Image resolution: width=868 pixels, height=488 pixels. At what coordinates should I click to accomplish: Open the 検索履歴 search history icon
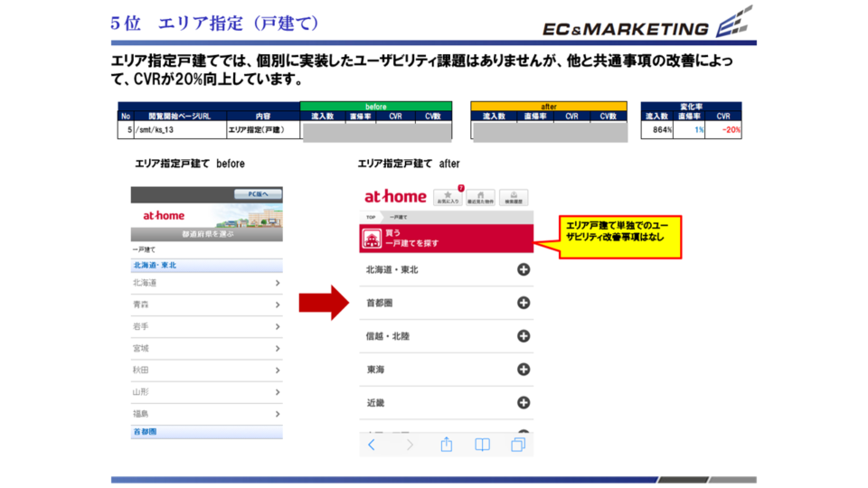tap(514, 197)
